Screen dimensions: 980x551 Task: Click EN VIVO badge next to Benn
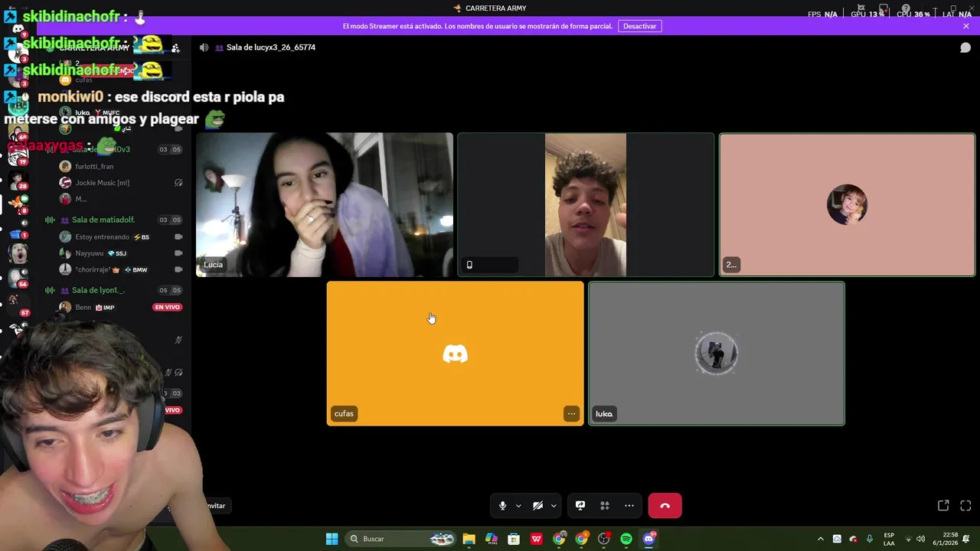(167, 307)
